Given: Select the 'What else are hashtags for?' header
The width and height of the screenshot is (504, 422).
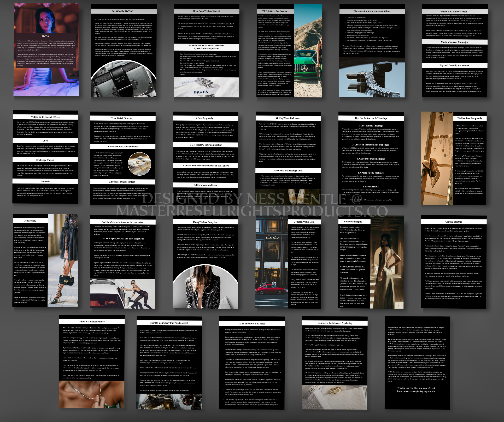Looking at the screenshot, I should tap(288, 170).
